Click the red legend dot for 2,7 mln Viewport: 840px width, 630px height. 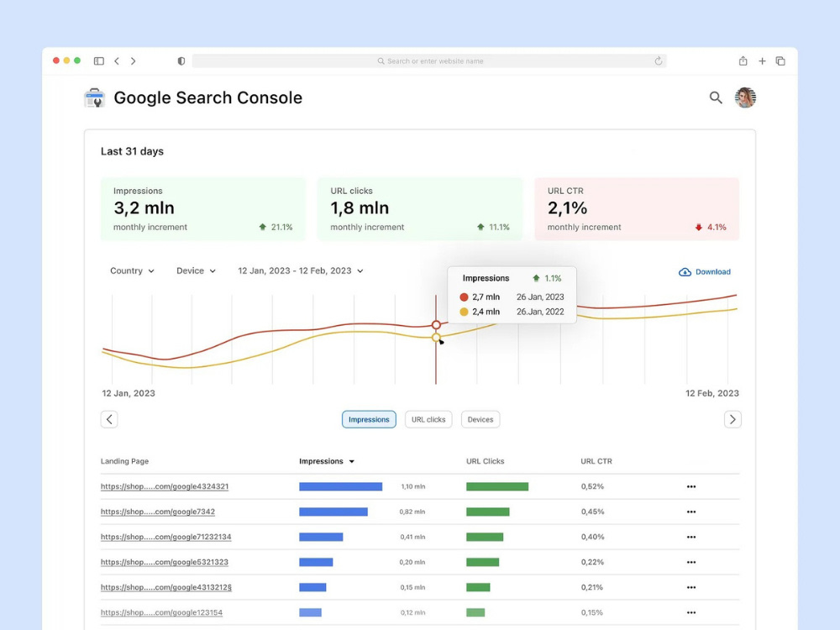(x=464, y=297)
